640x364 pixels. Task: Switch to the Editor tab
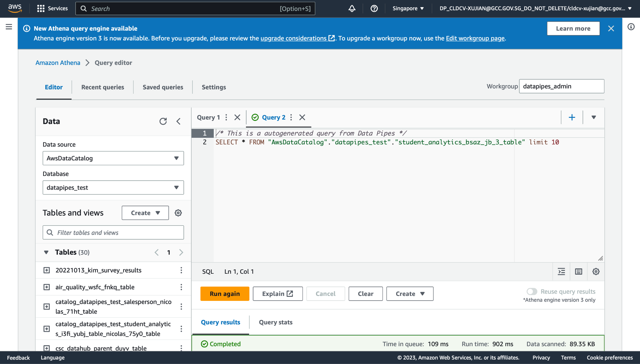coord(54,87)
